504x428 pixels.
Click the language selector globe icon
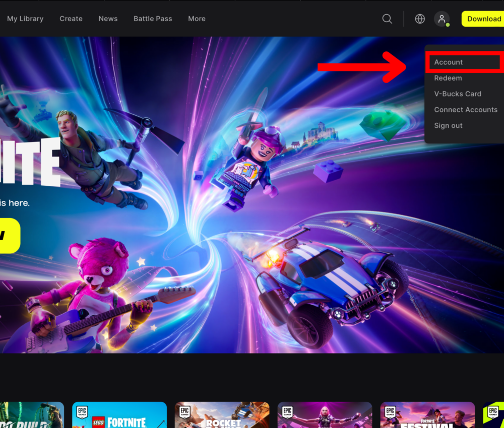coord(420,19)
